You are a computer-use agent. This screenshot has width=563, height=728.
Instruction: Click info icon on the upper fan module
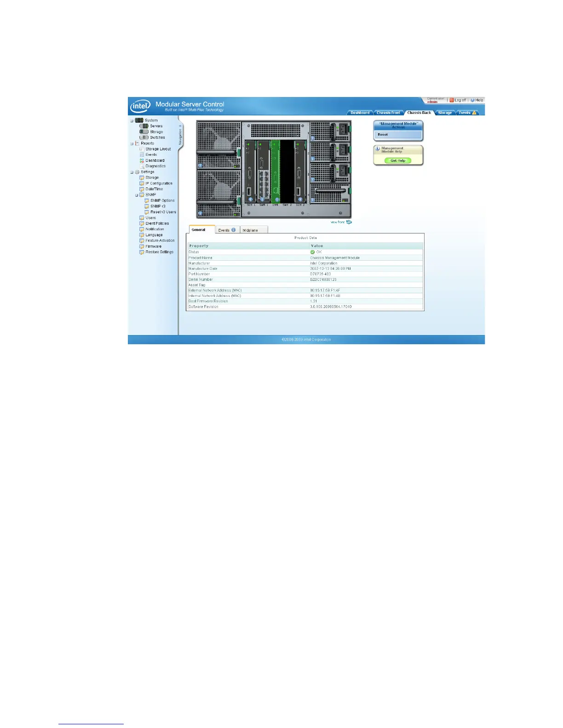coord(200,165)
